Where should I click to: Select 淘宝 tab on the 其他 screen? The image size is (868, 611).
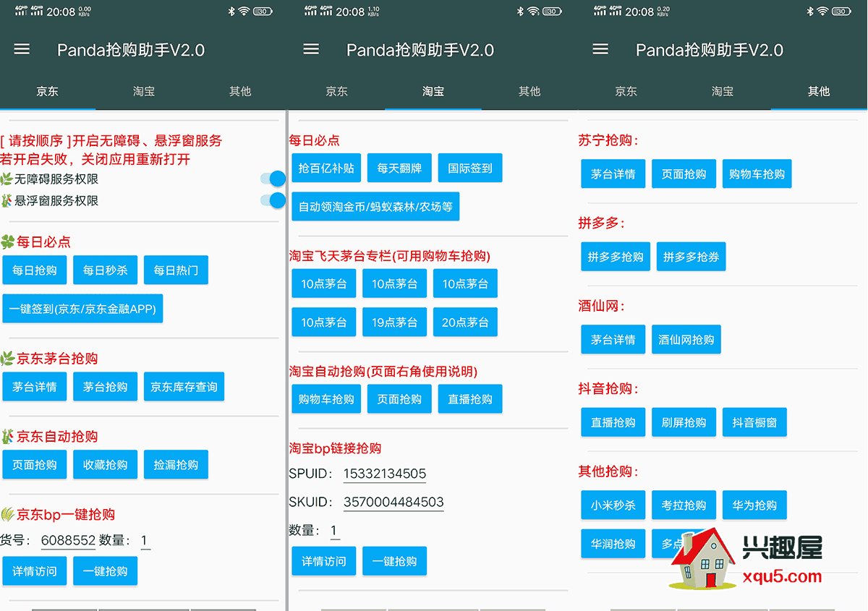[x=723, y=91]
